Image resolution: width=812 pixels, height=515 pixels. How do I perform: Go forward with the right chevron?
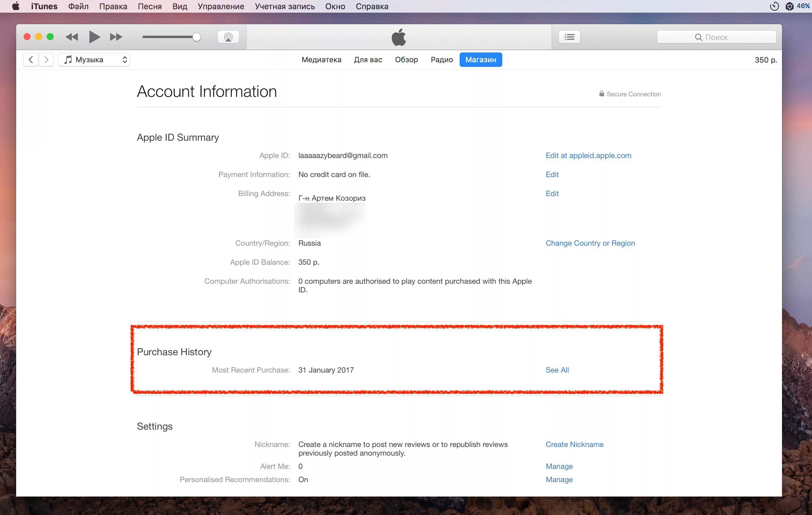click(46, 60)
